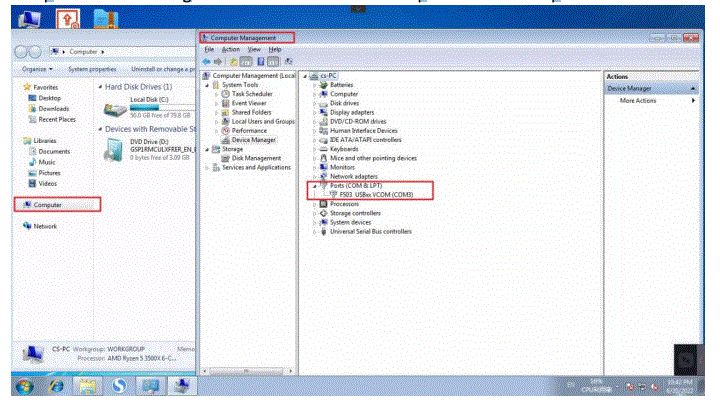Click the Computer address bar in Explorer
The width and height of the screenshot is (720, 414).
pos(122,52)
